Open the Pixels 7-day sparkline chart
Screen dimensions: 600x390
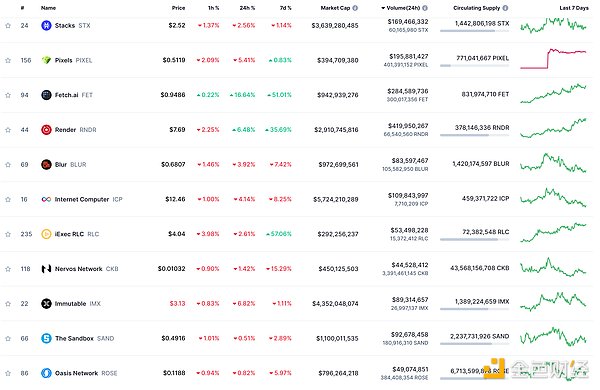tap(553, 59)
